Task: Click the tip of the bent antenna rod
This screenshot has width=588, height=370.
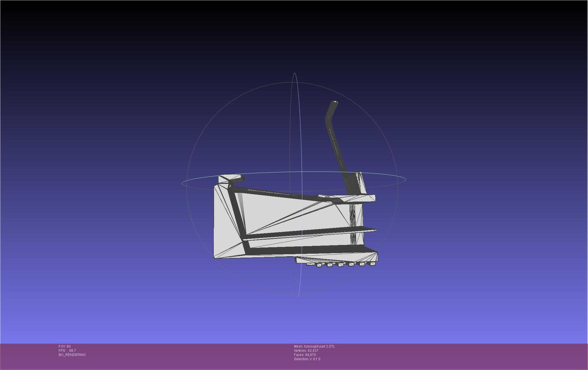Action: coord(335,103)
